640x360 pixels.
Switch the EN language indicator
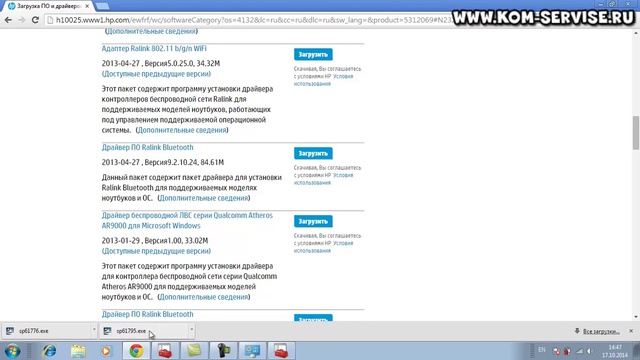tap(542, 350)
